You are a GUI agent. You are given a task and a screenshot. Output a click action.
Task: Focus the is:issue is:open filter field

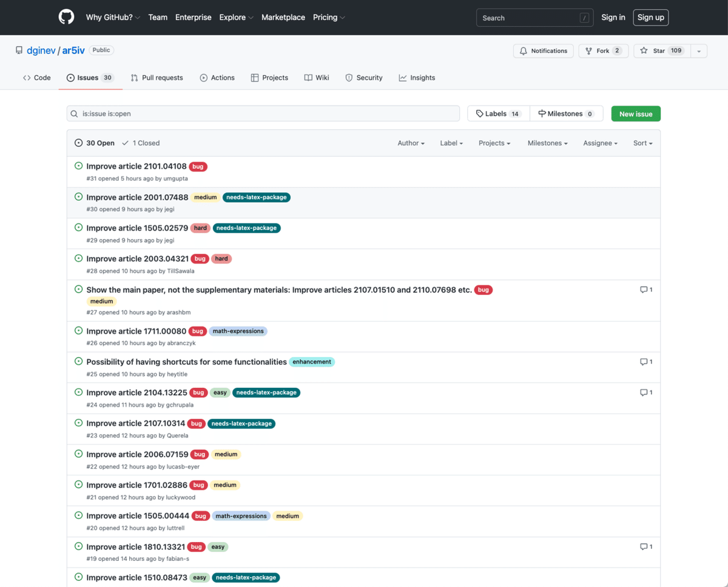(x=263, y=114)
